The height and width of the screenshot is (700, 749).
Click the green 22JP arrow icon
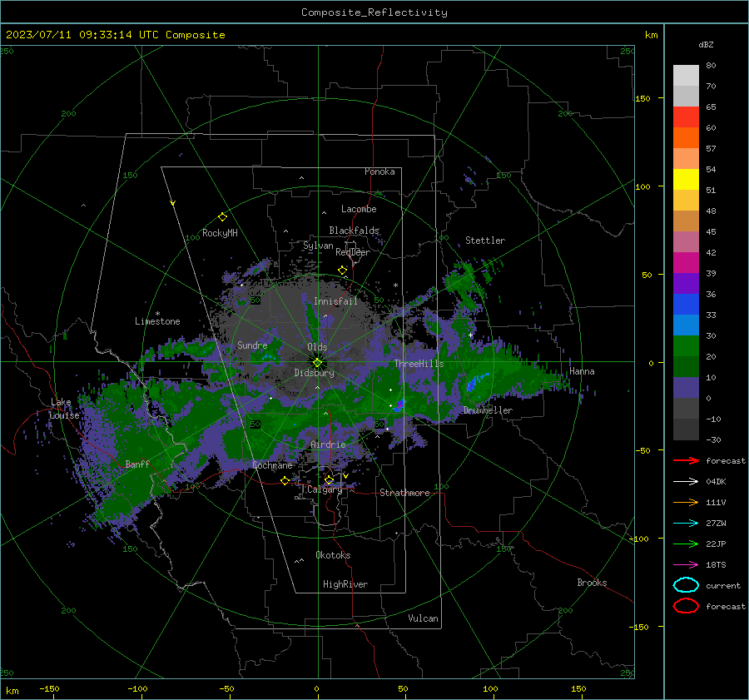click(x=686, y=544)
